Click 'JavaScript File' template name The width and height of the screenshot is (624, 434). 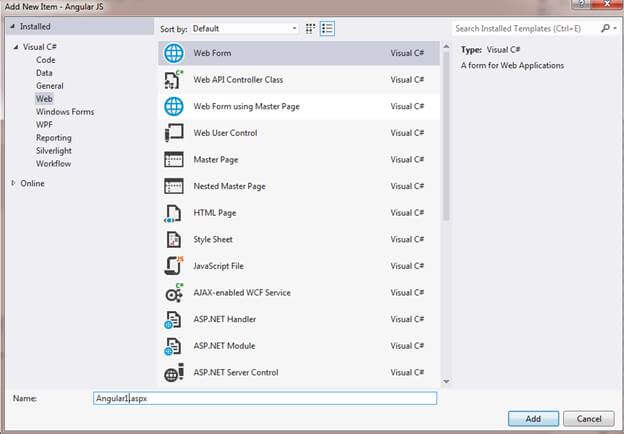pos(218,266)
